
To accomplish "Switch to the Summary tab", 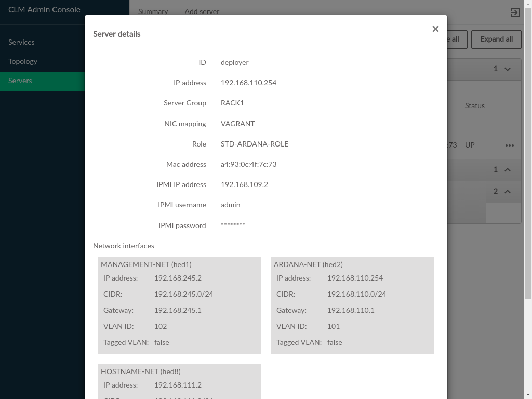I will pyautogui.click(x=153, y=11).
